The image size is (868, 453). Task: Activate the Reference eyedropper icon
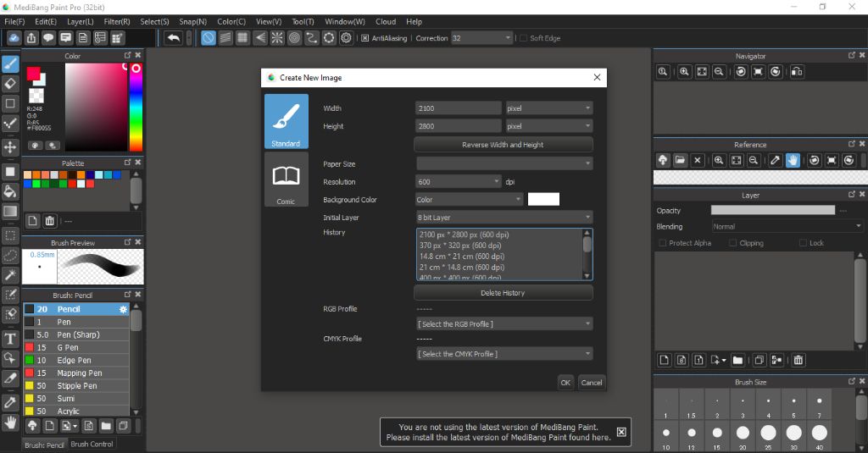776,160
